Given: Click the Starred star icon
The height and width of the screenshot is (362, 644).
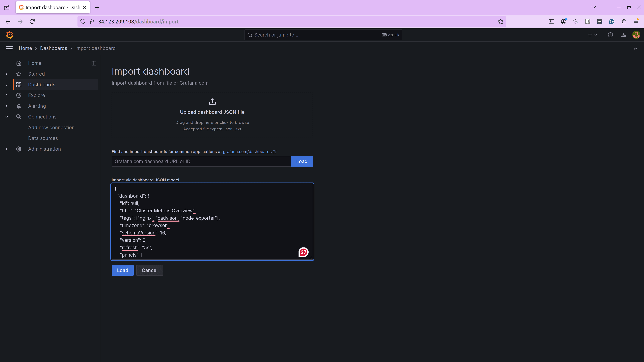Looking at the screenshot, I should 19,74.
